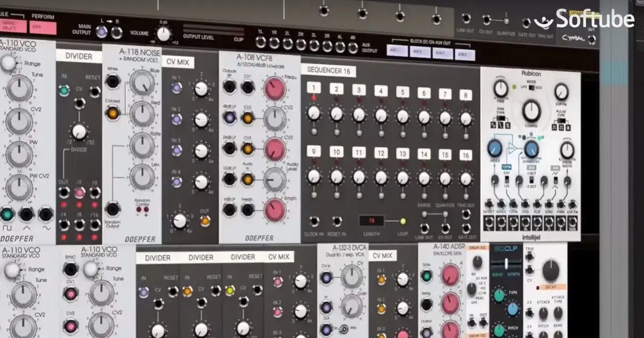Toggle the Sequencer 16 Loop switch

(403, 221)
